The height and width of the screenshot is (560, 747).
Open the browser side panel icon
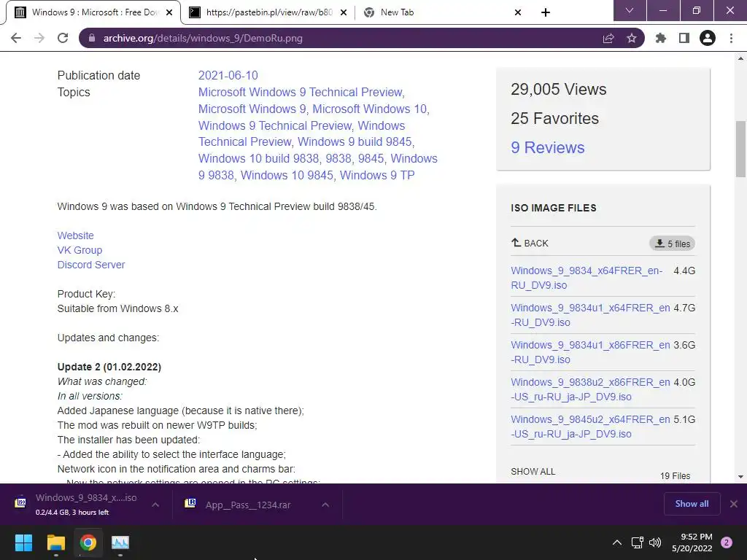click(x=684, y=38)
